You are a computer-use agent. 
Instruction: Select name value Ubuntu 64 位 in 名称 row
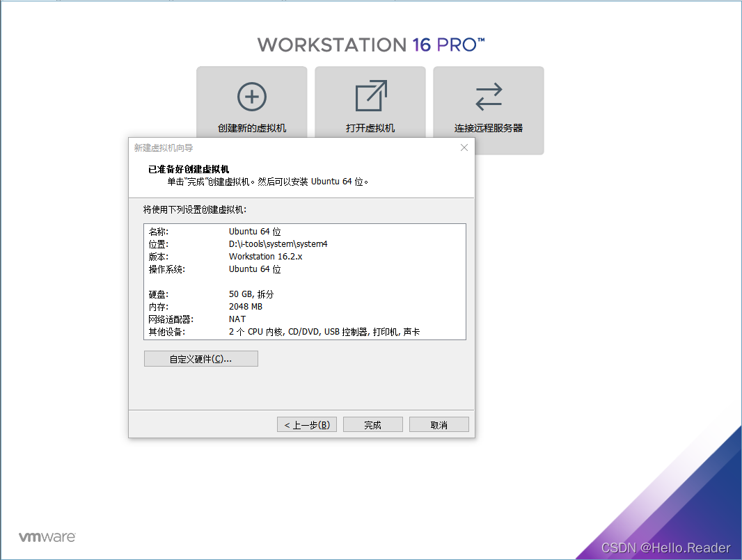(255, 231)
